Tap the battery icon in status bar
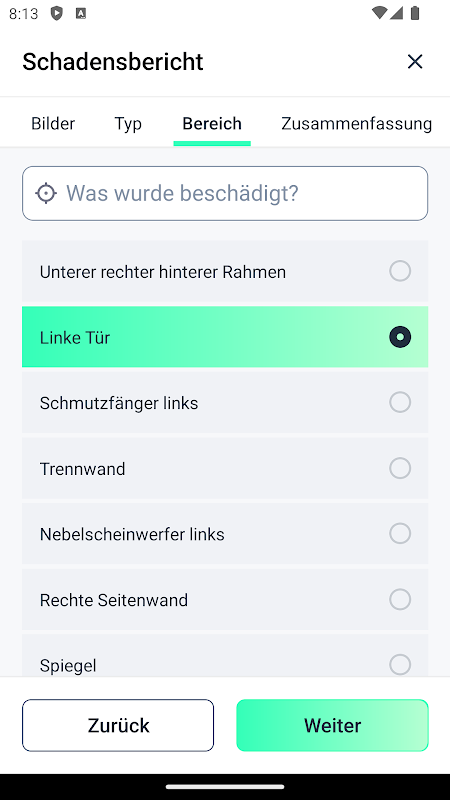The width and height of the screenshot is (450, 800). point(415,13)
